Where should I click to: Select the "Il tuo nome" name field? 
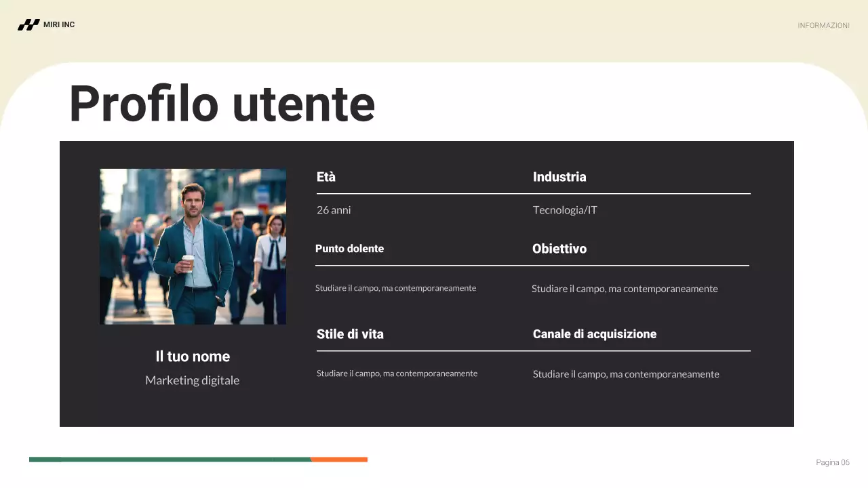(x=193, y=357)
